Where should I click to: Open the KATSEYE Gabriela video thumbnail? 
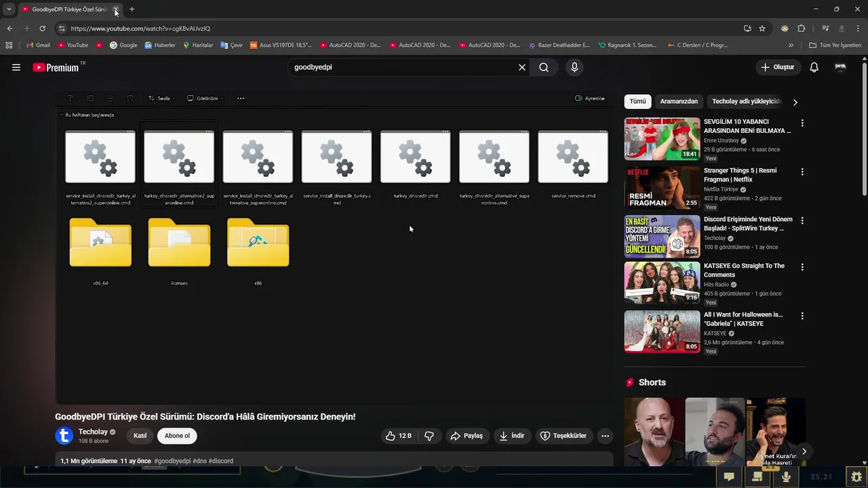pos(662,331)
